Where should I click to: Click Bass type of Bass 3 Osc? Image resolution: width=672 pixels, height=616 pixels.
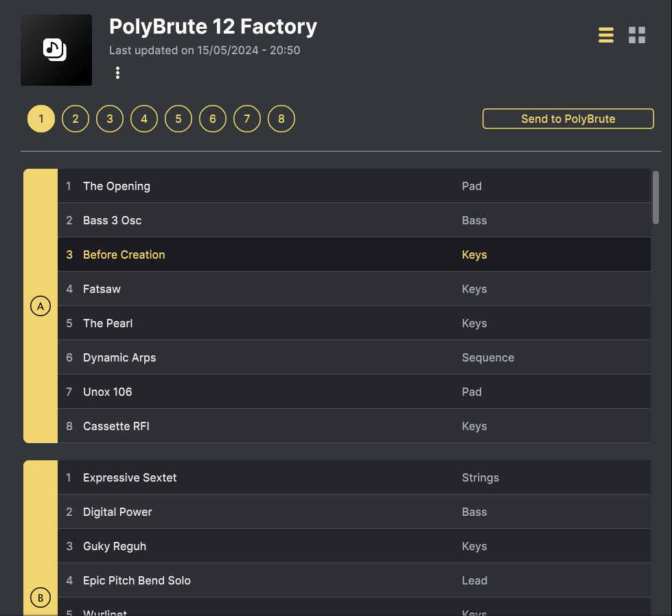click(474, 221)
